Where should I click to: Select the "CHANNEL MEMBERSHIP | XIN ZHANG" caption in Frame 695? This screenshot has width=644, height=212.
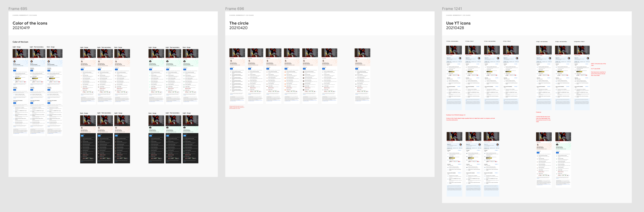25,15
